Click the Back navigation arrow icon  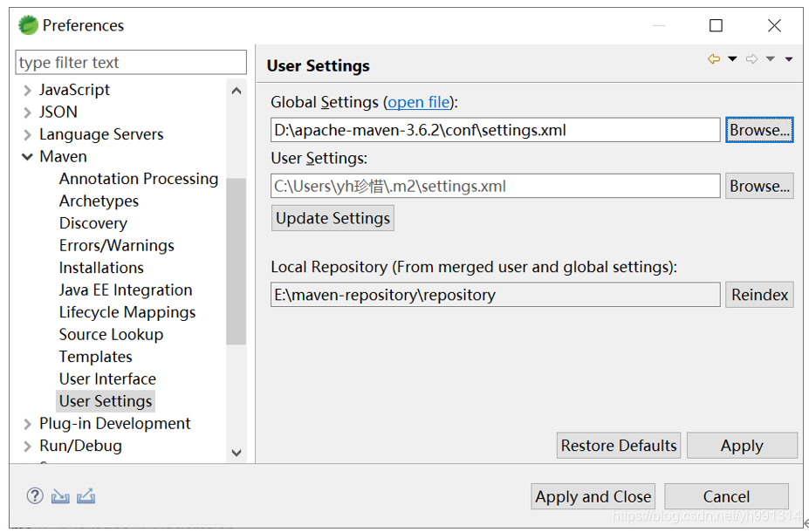click(714, 59)
